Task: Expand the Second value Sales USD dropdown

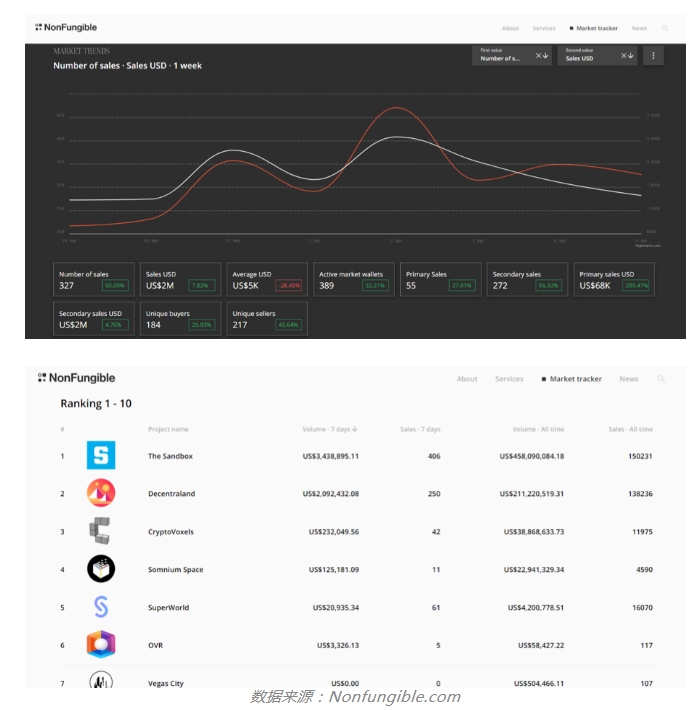Action: click(x=597, y=56)
